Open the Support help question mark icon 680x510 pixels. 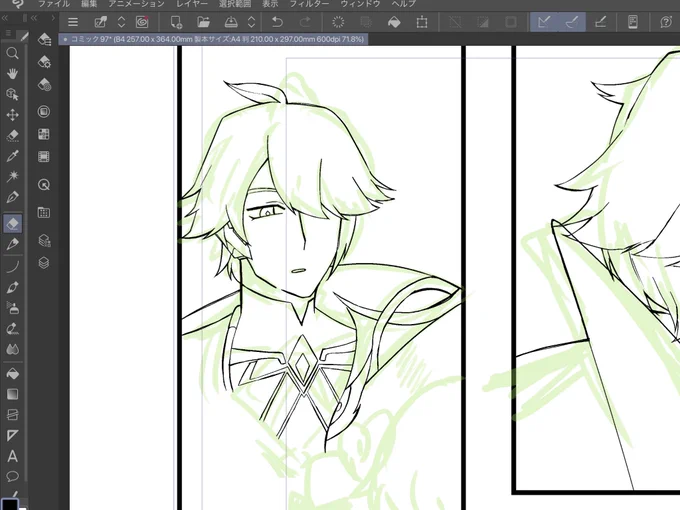pyautogui.click(x=666, y=22)
